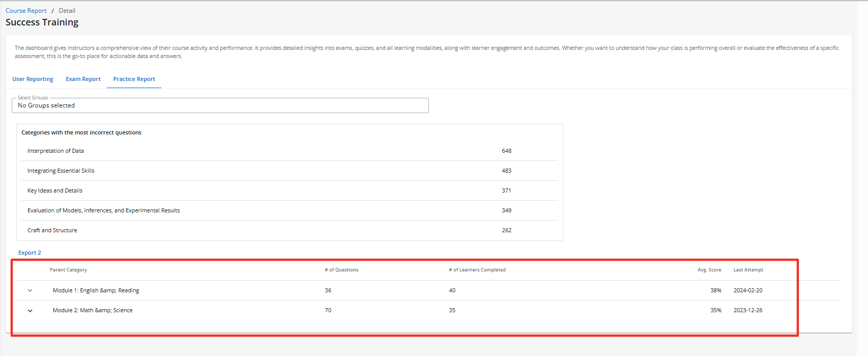Expand the Module 1 English & Reading chevron
868x356 pixels.
click(30, 291)
